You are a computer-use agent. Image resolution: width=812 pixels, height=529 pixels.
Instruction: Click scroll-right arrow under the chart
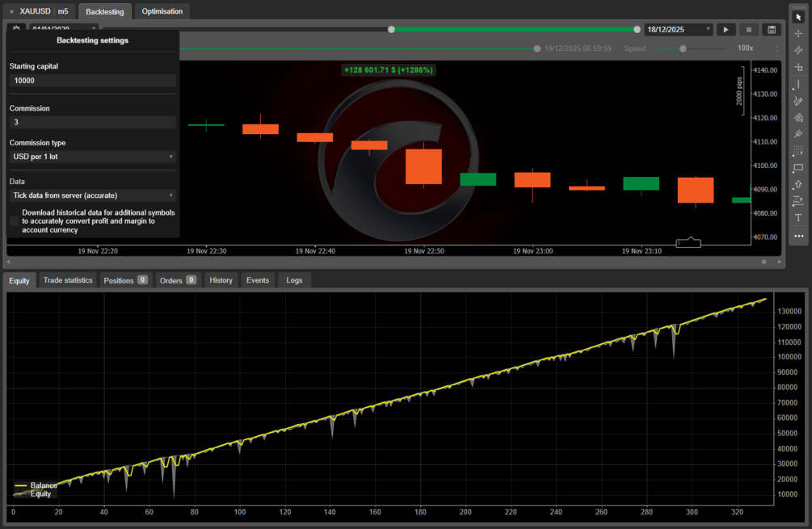click(x=780, y=262)
